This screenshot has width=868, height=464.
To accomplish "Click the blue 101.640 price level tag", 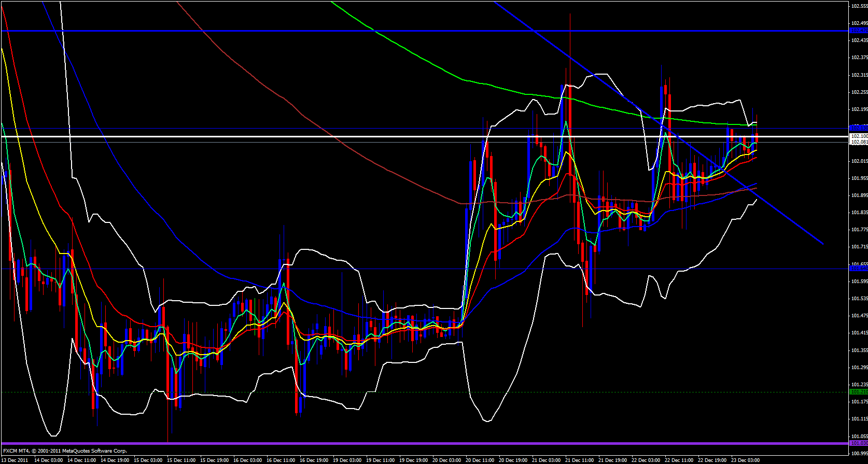I will [859, 269].
